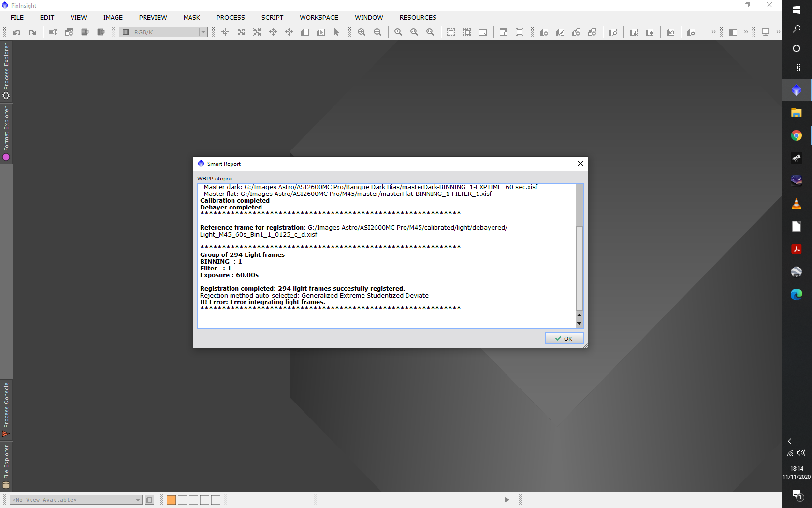Click the full screen mode monitor icon
812x508 pixels.
point(766,32)
